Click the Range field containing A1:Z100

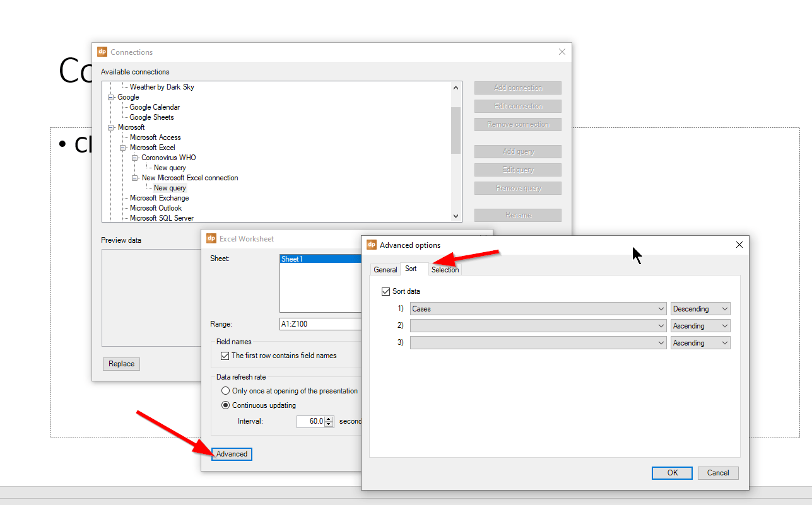(x=321, y=324)
